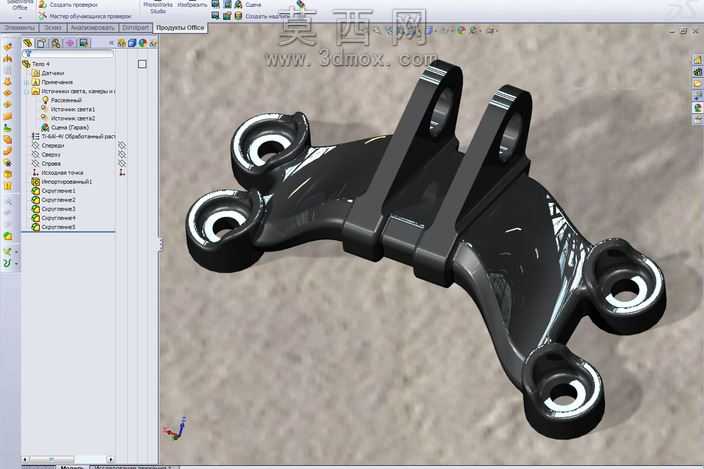The width and height of the screenshot is (704, 469).
Task: Click the appearance color-ball icon above tree
Action: 143,43
